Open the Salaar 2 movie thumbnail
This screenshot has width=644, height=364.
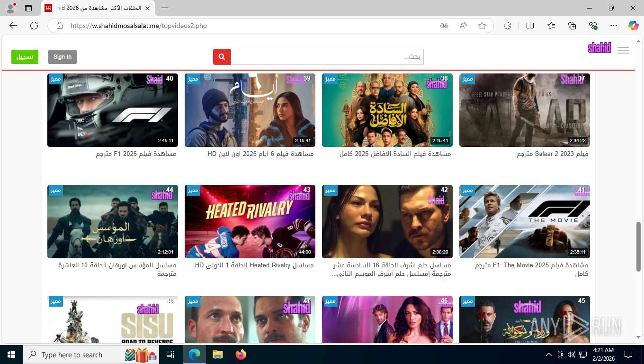pyautogui.click(x=525, y=110)
